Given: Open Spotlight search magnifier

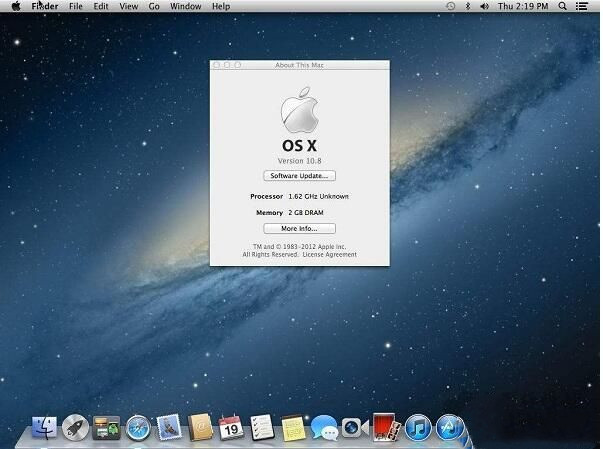Looking at the screenshot, I should pos(562,6).
